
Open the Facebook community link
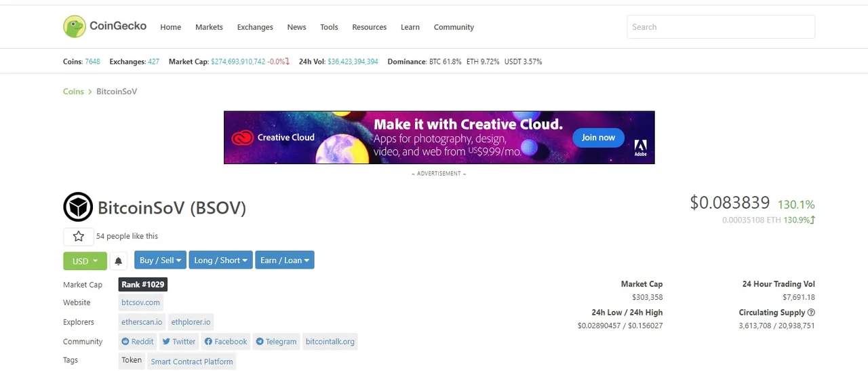point(226,342)
